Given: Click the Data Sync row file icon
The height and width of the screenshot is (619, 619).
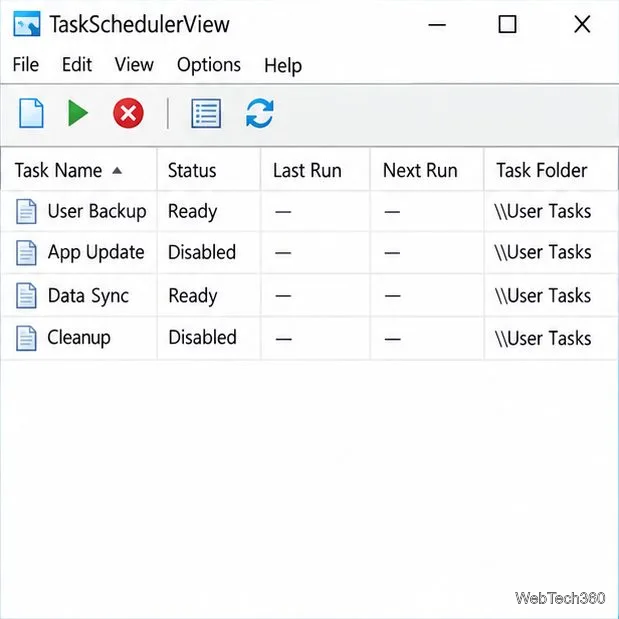Looking at the screenshot, I should tap(26, 296).
